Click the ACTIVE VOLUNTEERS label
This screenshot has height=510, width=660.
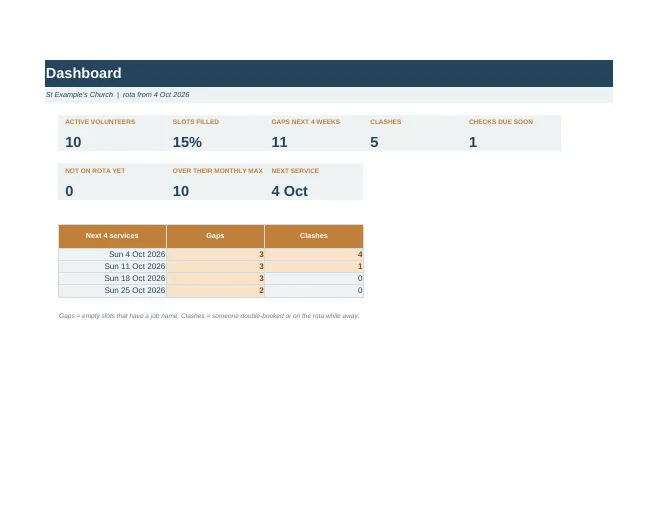click(x=100, y=122)
